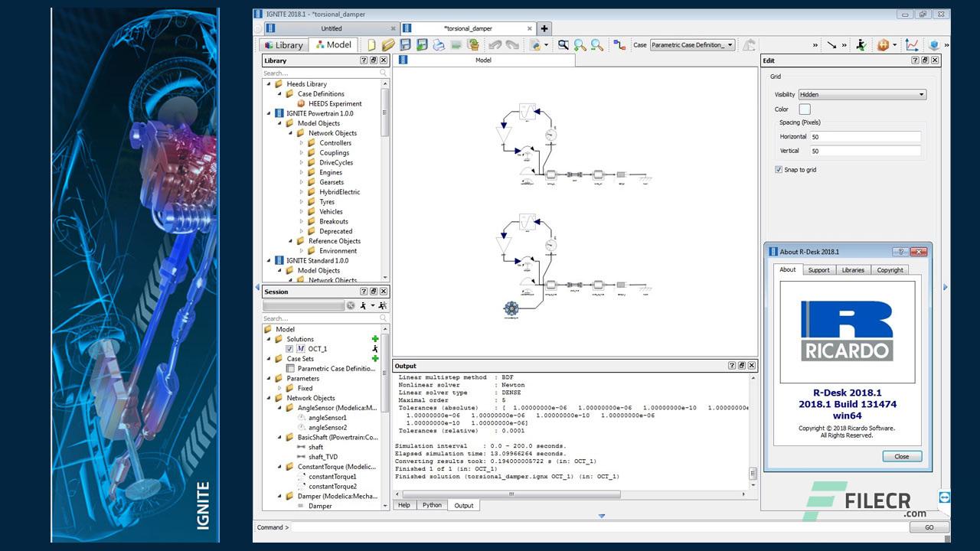Click run-all icon in Session panel header
The height and width of the screenshot is (551, 980).
[x=382, y=305]
